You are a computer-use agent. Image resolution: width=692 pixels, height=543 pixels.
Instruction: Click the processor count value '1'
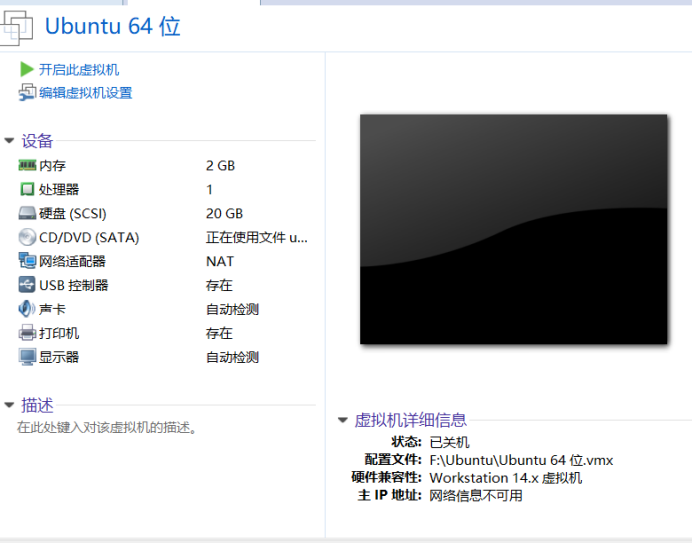209,189
